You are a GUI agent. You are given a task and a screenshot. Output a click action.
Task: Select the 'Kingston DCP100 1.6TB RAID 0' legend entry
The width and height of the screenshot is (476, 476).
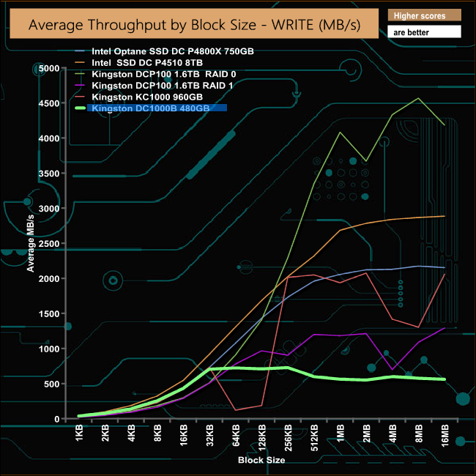[x=163, y=75]
